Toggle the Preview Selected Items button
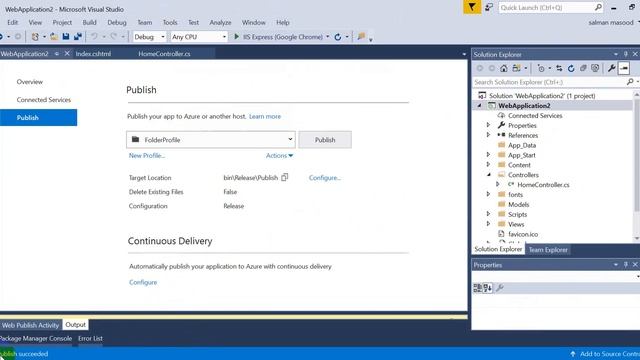The image size is (640, 360). tap(624, 68)
